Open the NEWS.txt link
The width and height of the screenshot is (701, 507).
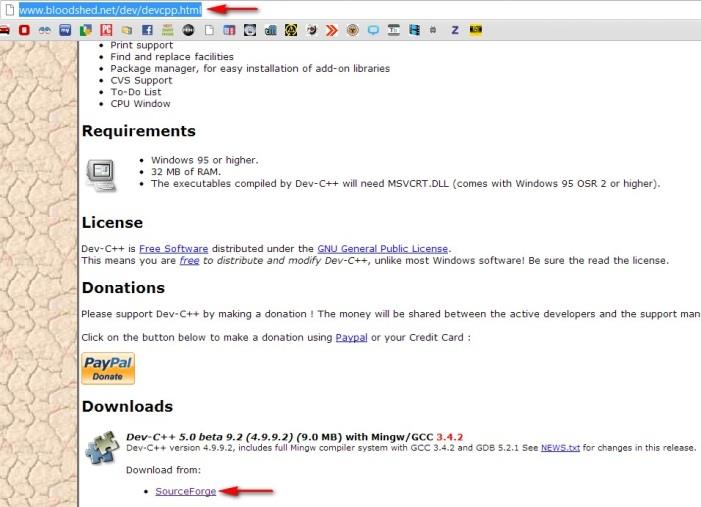pyautogui.click(x=560, y=448)
